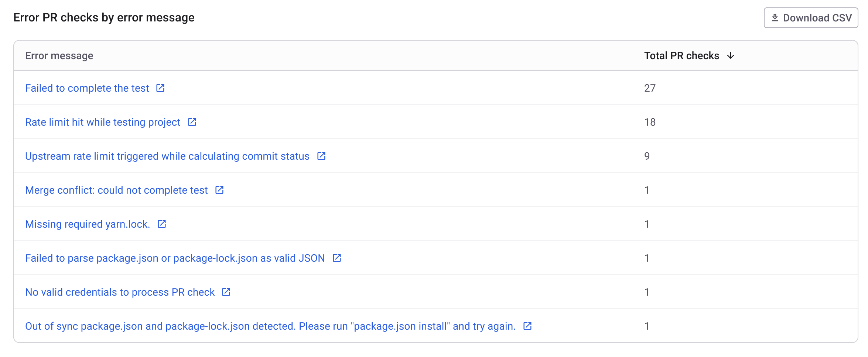The height and width of the screenshot is (357, 868).
Task: Open external link icon beside 'Rate limit hit while testing project'
Action: coord(192,122)
